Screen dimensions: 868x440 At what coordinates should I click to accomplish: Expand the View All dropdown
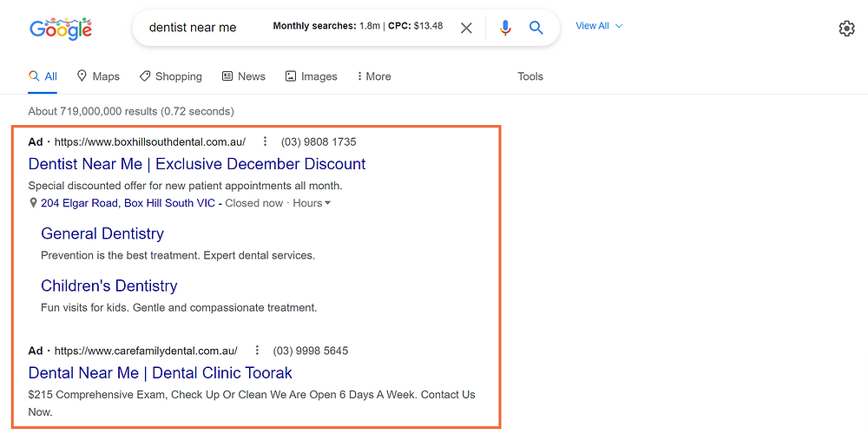tap(599, 26)
